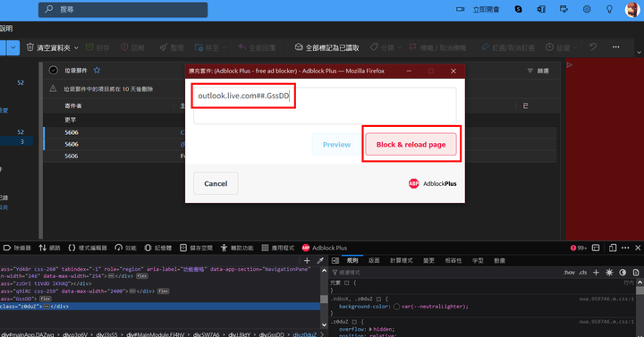Switch to 效能 performance devtools tab
The width and height of the screenshot is (644, 337).
tap(126, 248)
